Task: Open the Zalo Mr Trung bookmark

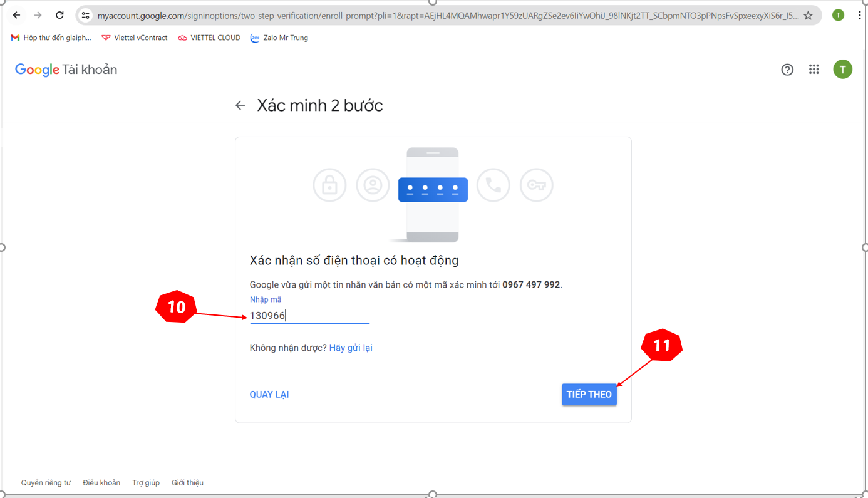Action: pos(279,38)
